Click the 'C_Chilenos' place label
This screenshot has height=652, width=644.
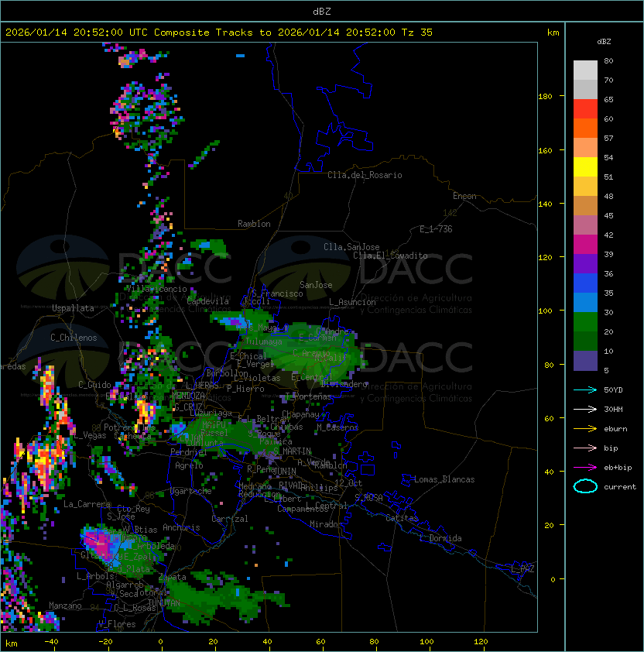coord(74,338)
